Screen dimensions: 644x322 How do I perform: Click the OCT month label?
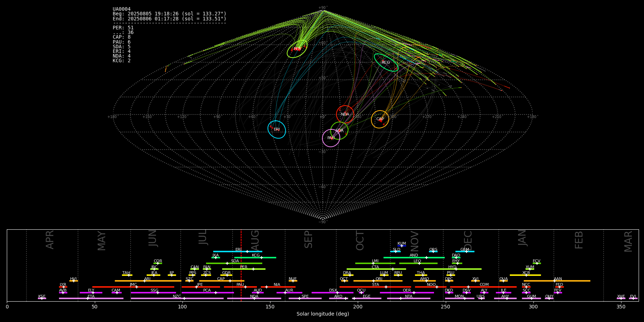tap(360, 240)
